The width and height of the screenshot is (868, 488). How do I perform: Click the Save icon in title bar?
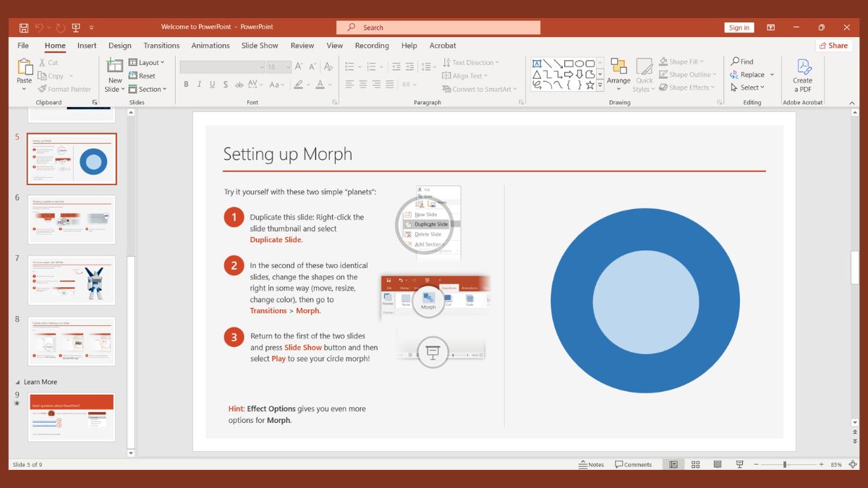point(24,27)
